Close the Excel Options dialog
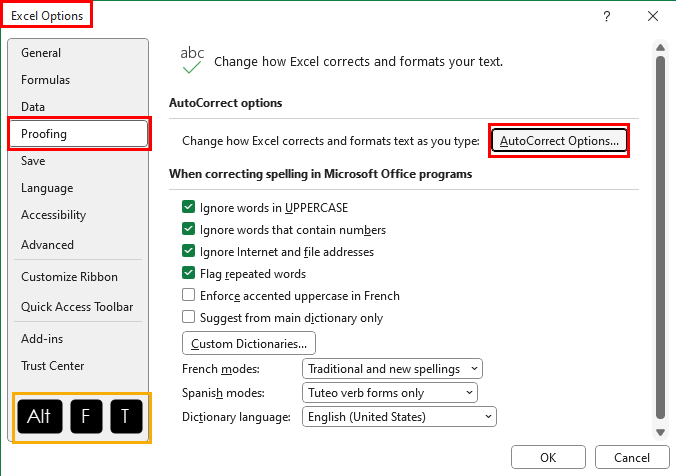676x476 pixels. pyautogui.click(x=653, y=16)
